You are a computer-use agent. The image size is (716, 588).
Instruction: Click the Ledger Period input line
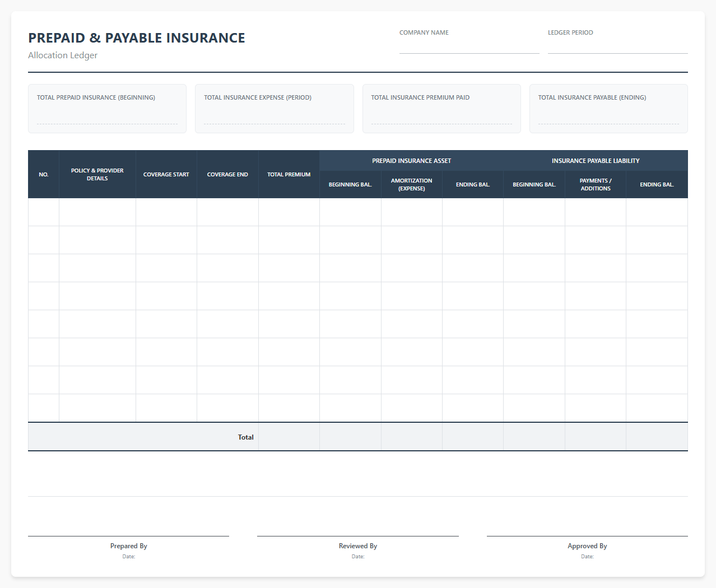pos(617,46)
